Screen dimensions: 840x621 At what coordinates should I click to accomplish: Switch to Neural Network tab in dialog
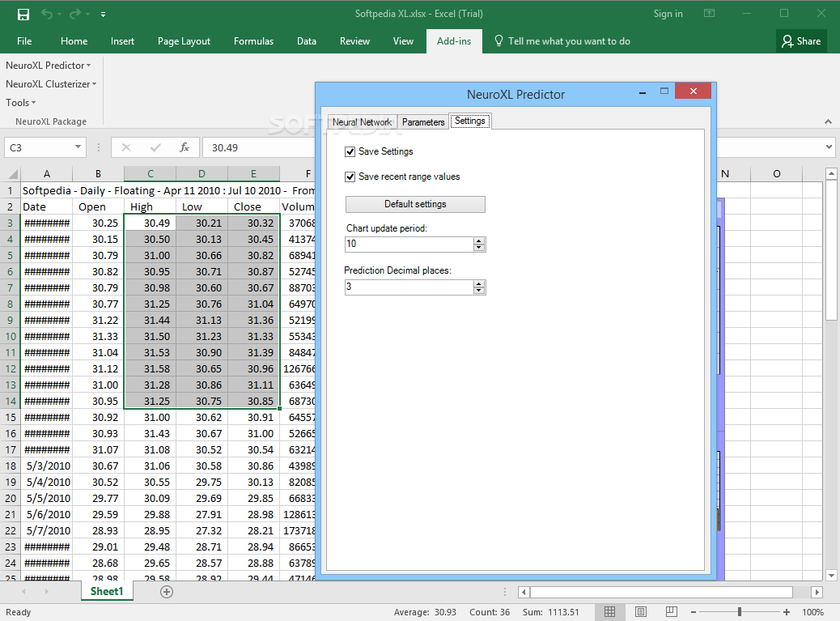363,122
